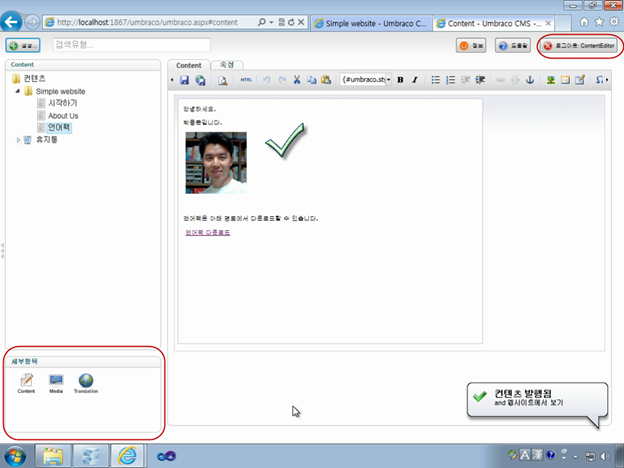Click the Copy icon in toolbar

pos(311,80)
